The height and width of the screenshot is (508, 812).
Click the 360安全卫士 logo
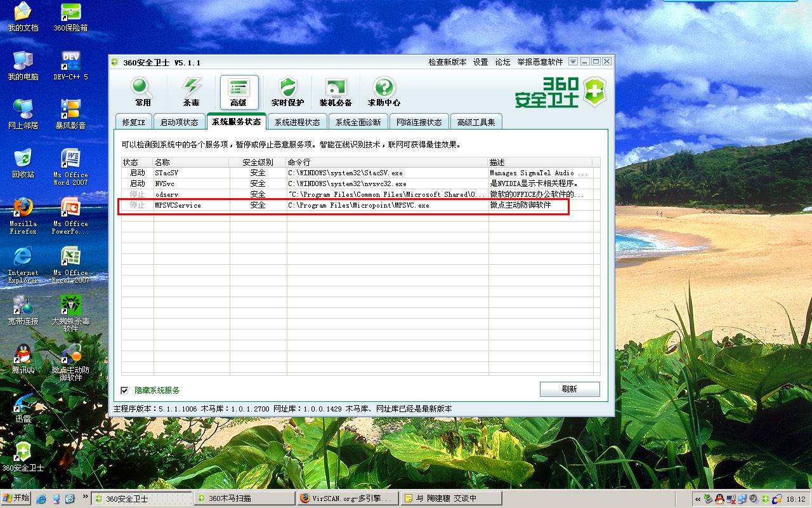point(560,93)
